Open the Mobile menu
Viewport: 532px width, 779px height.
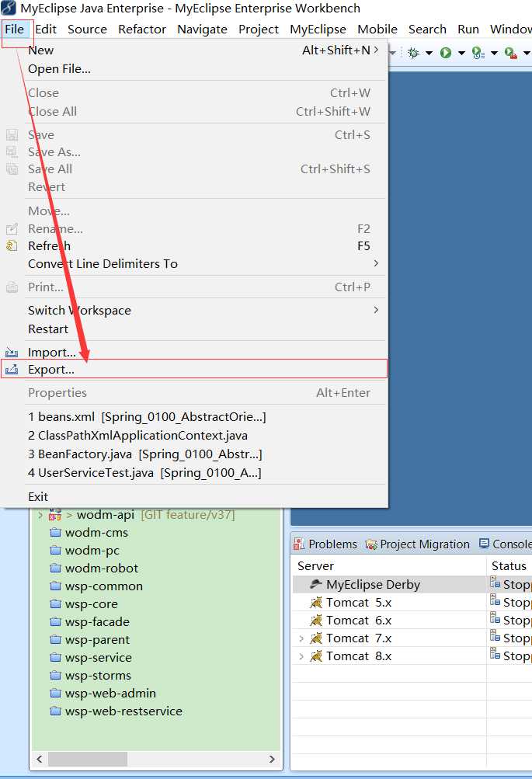coord(377,30)
